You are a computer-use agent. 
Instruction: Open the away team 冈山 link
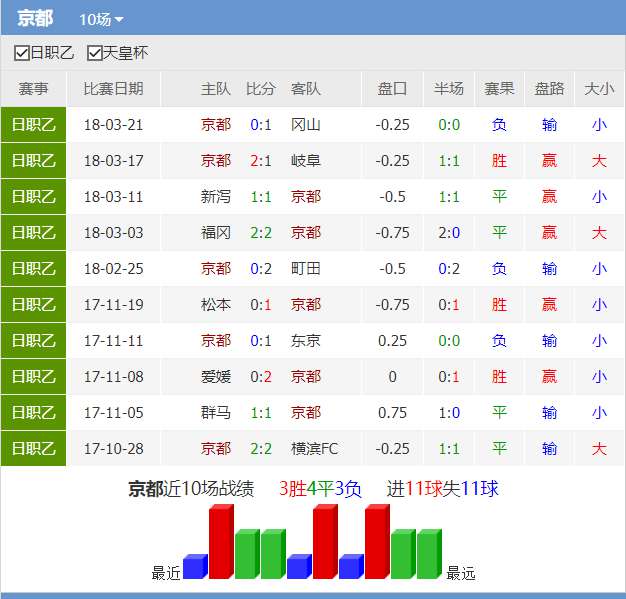pyautogui.click(x=305, y=125)
